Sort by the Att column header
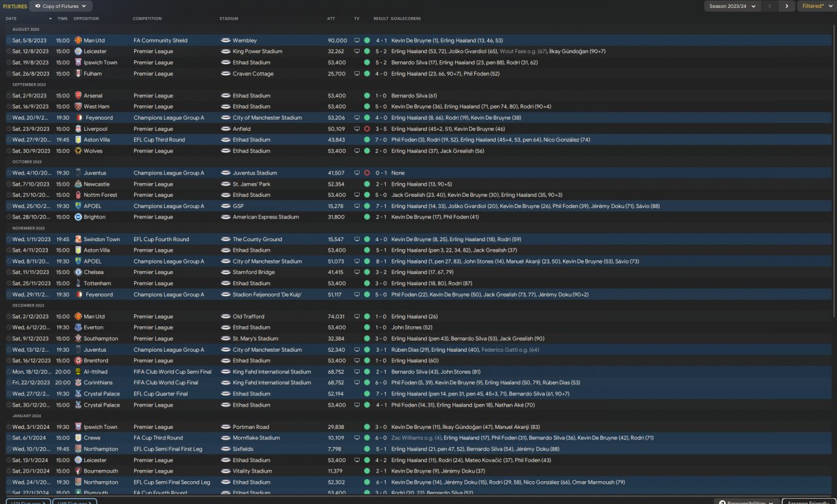Image resolution: width=837 pixels, height=504 pixels. point(331,18)
